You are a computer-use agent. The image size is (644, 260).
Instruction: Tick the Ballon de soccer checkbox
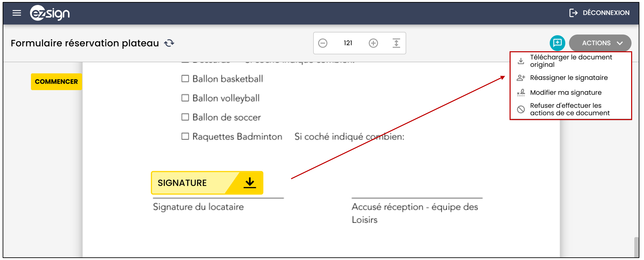tap(185, 117)
